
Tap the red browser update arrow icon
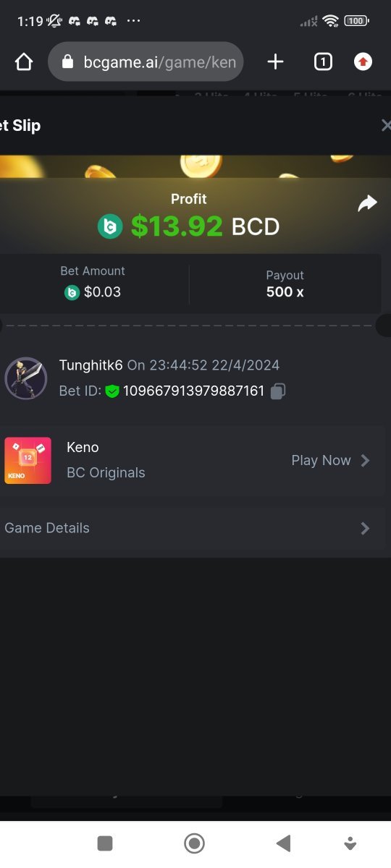(363, 62)
